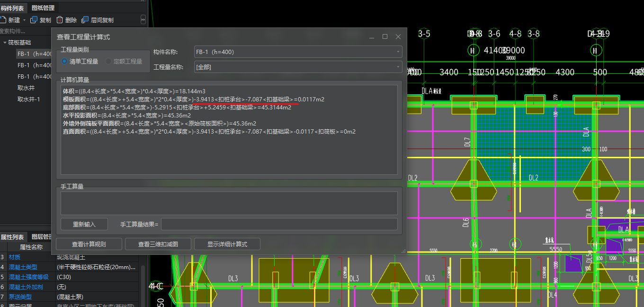
Task: Switch to the 图层管理 tab
Action: [x=42, y=237]
